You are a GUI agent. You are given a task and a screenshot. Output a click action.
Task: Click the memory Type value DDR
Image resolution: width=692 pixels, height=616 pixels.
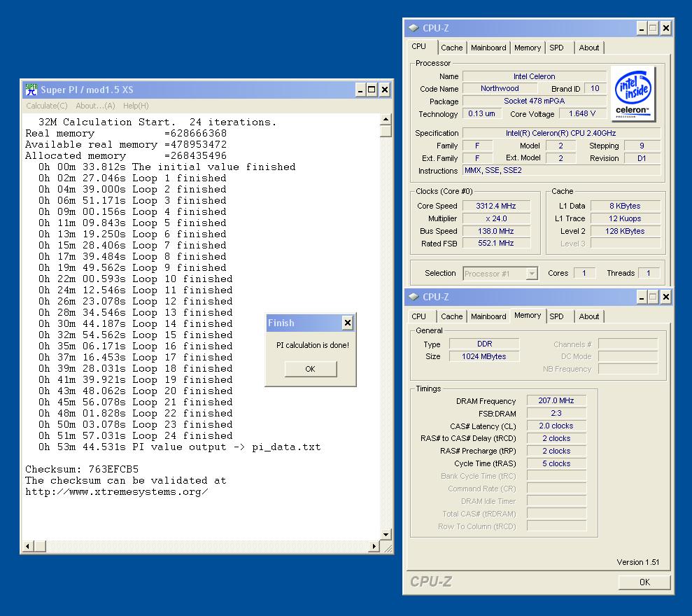click(484, 344)
